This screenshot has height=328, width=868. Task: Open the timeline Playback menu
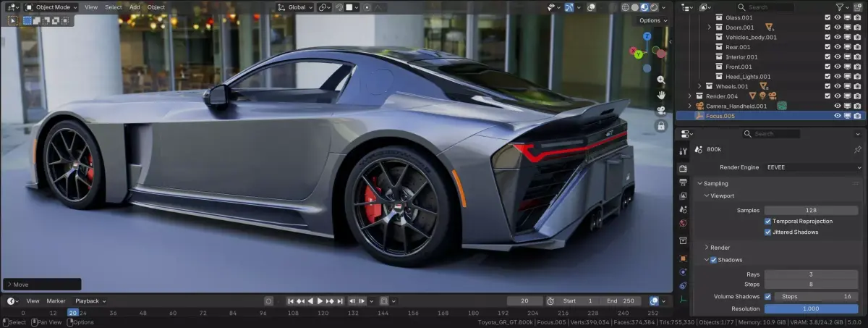pyautogui.click(x=90, y=300)
